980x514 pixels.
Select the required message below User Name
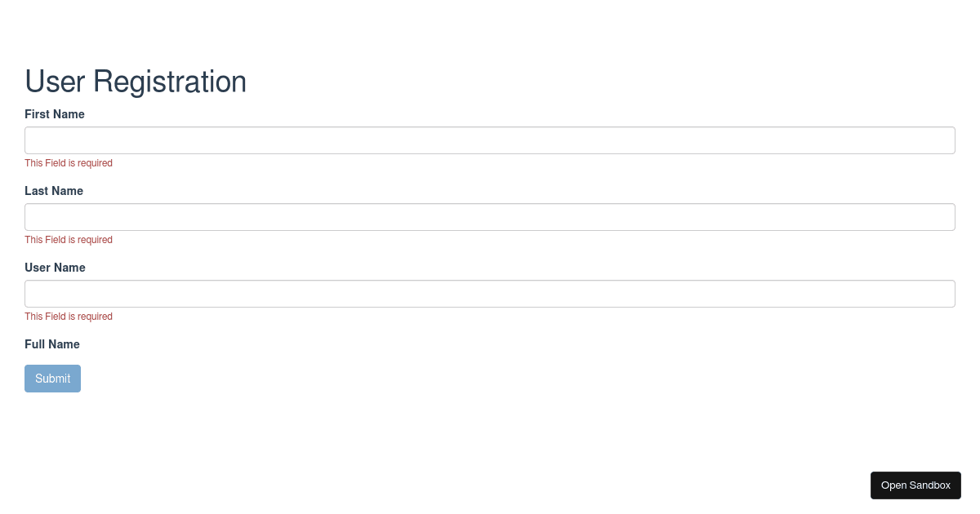pyautogui.click(x=69, y=317)
